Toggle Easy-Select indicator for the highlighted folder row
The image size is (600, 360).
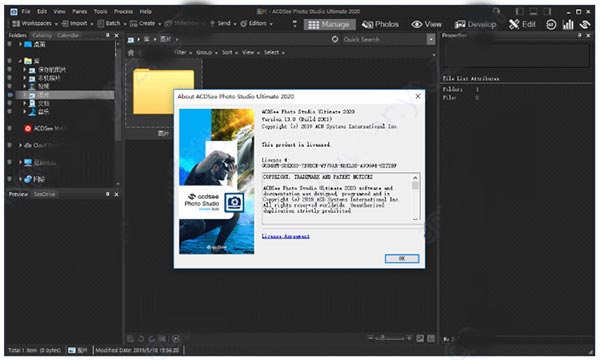pos(10,95)
